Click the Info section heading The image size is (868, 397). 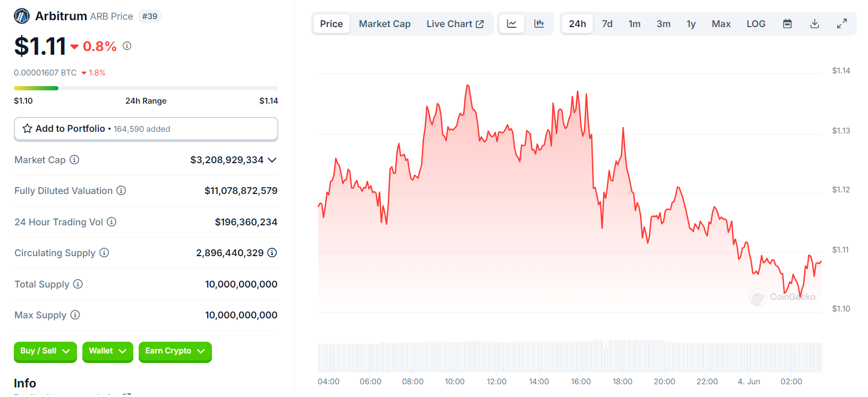click(25, 383)
